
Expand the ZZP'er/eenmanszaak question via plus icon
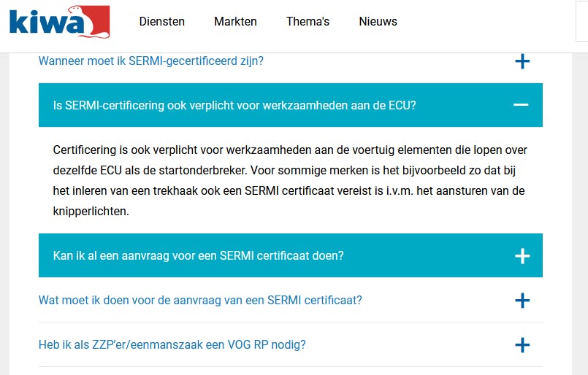(x=522, y=344)
